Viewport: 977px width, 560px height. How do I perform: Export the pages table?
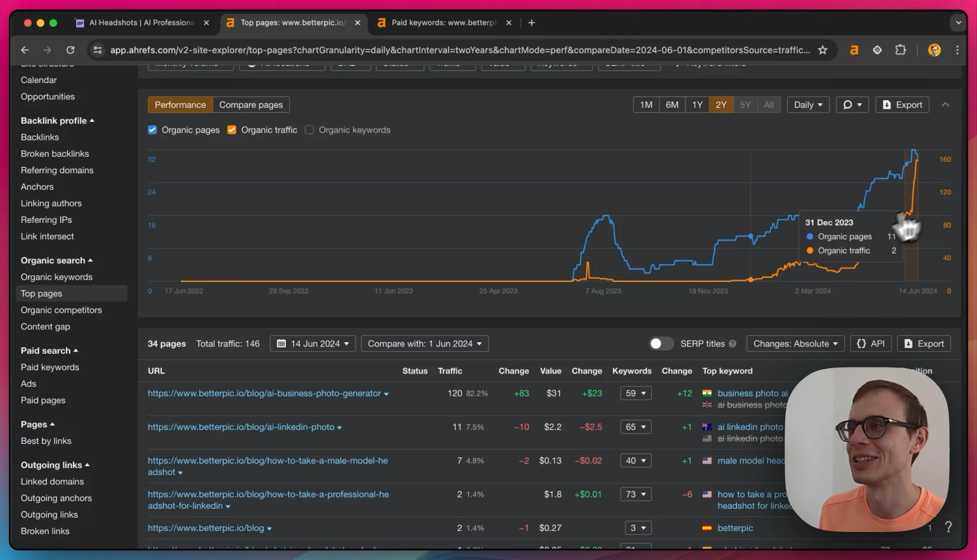tap(924, 344)
